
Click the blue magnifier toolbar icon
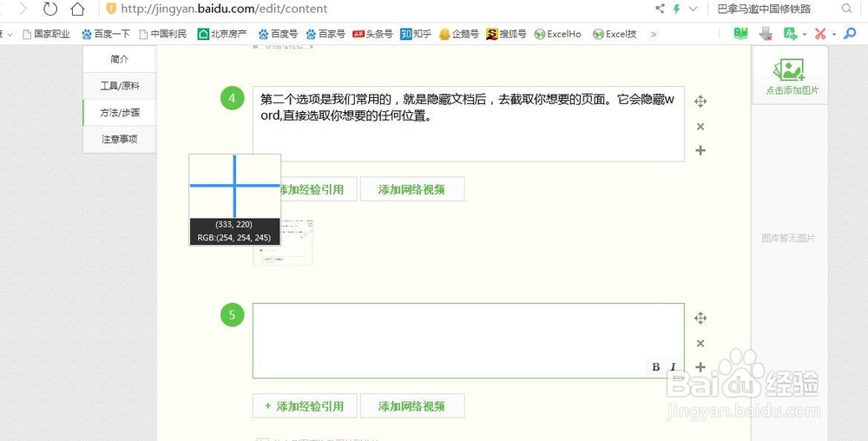coord(849,34)
